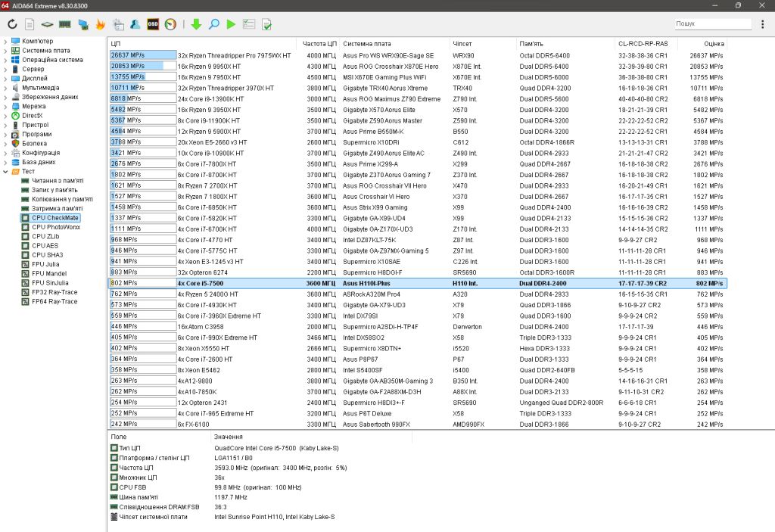Open the CPU chip icon tool

(47, 24)
